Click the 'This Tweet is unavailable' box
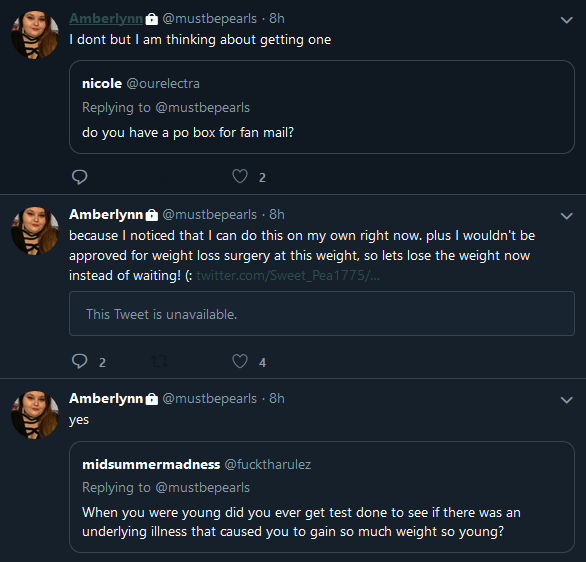The height and width of the screenshot is (562, 586). (x=322, y=314)
